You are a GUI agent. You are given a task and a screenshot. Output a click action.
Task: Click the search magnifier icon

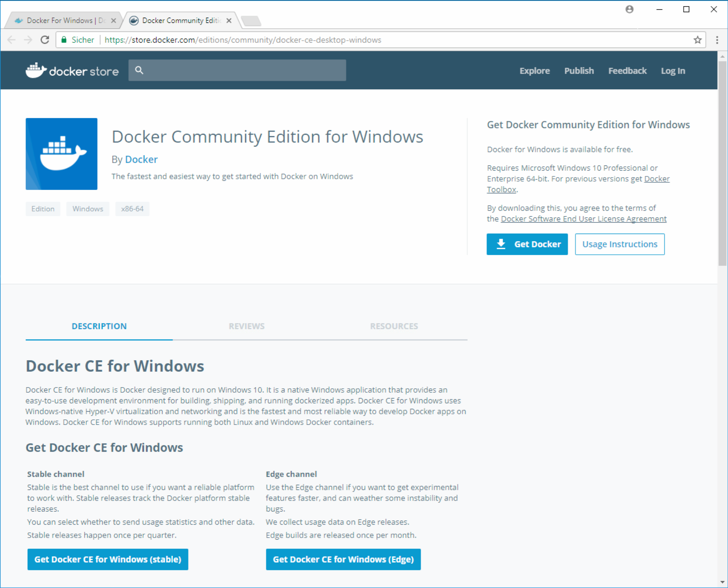point(139,70)
